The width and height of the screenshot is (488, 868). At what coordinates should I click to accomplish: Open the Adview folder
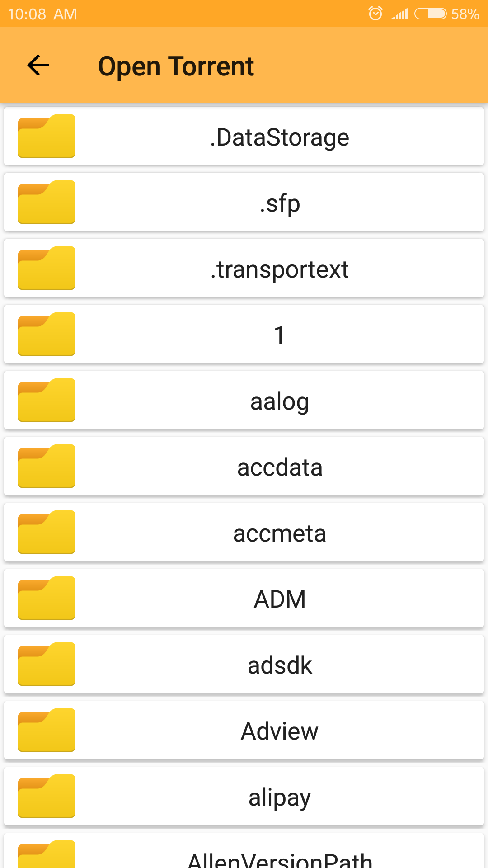click(x=279, y=731)
